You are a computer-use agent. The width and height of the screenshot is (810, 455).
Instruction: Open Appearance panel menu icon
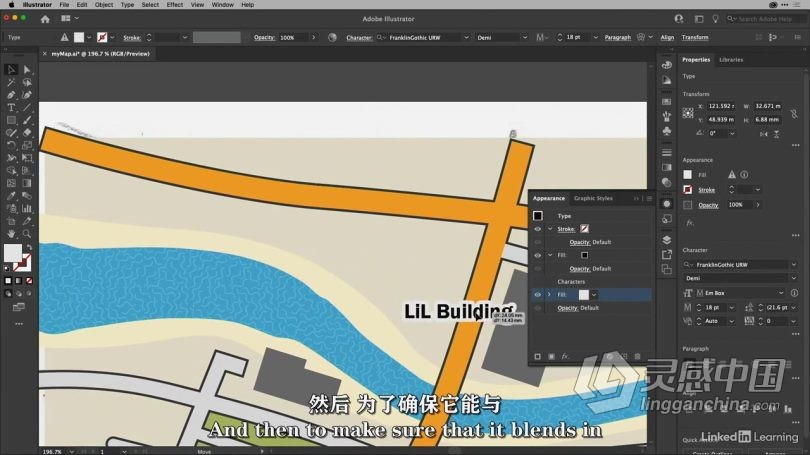[x=649, y=198]
